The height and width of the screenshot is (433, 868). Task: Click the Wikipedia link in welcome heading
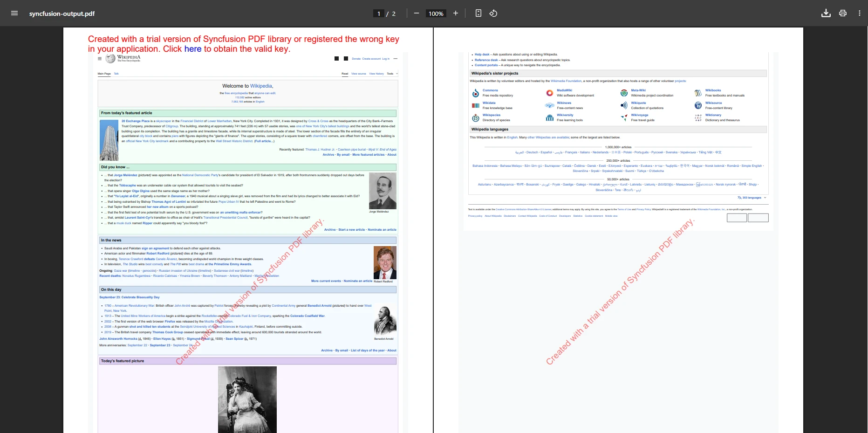click(261, 86)
